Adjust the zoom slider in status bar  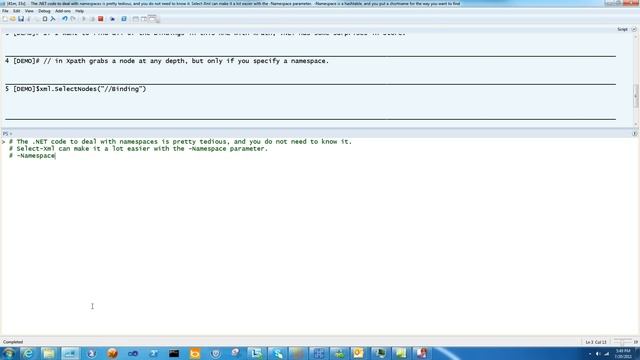622,342
